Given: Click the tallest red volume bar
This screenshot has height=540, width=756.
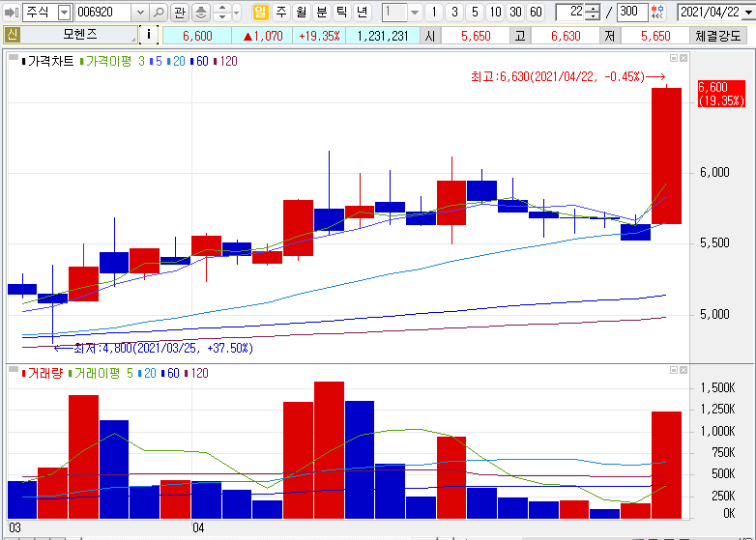Looking at the screenshot, I should [330, 450].
